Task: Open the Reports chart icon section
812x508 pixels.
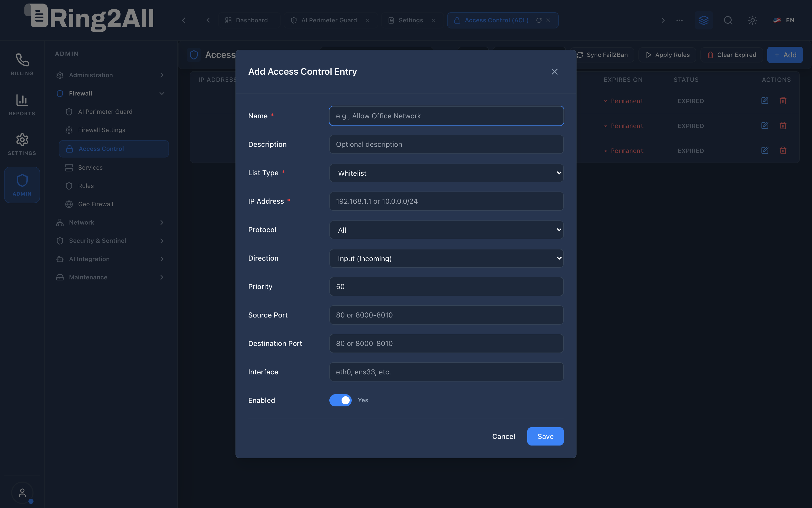Action: [22, 105]
